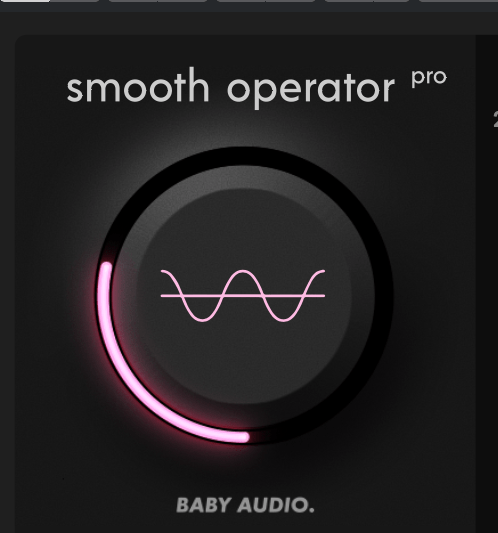Select the last segment at the top strip's right end

click(459, 1)
